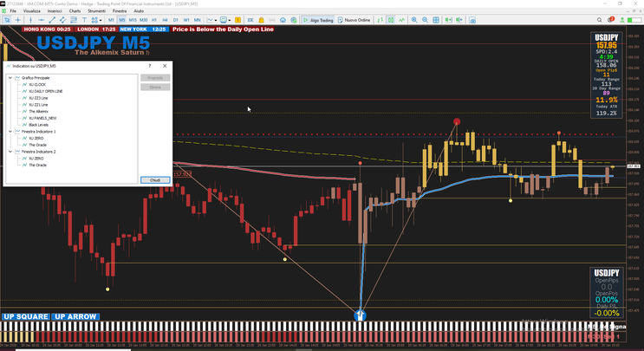Switch chart to M5 timeframe
Viewport: 644px width, 351px height.
pyautogui.click(x=121, y=20)
